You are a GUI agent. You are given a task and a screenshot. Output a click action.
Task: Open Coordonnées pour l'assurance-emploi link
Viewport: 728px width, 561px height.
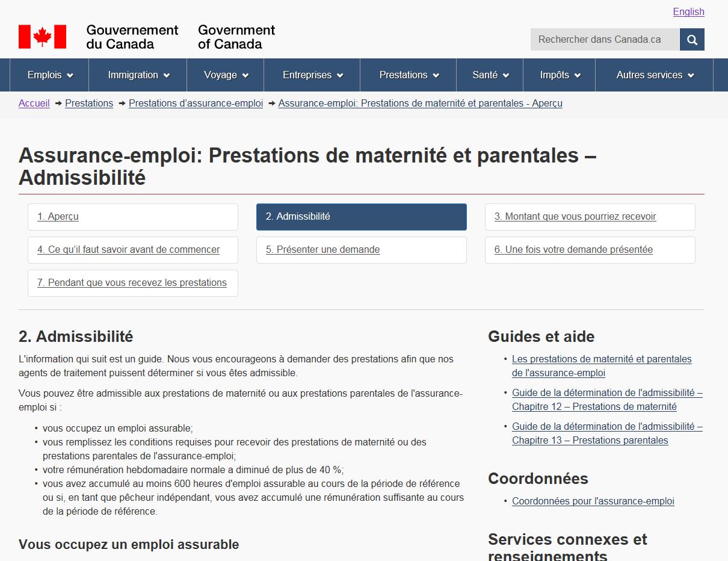593,501
